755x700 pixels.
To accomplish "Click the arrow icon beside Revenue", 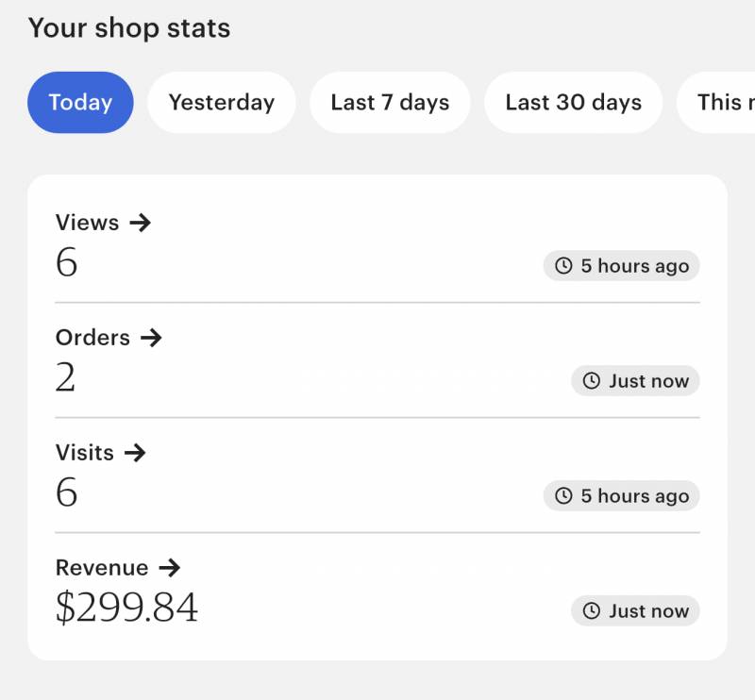I will pyautogui.click(x=170, y=568).
